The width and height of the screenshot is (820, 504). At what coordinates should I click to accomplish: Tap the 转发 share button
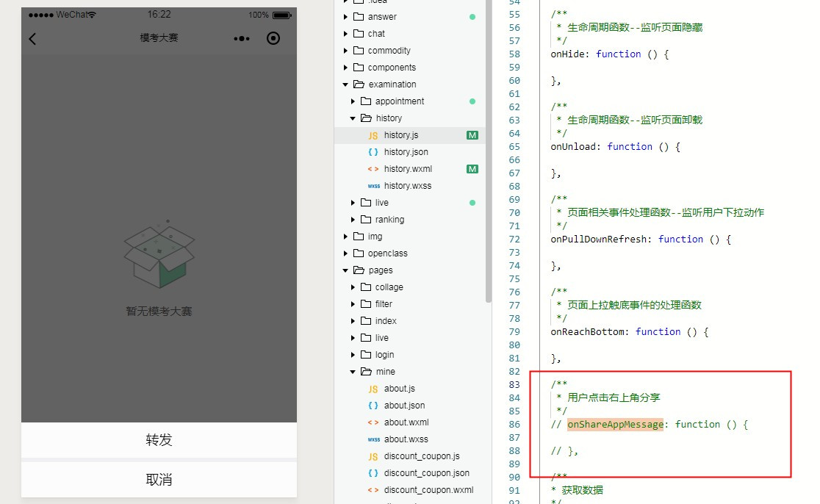pyautogui.click(x=159, y=440)
